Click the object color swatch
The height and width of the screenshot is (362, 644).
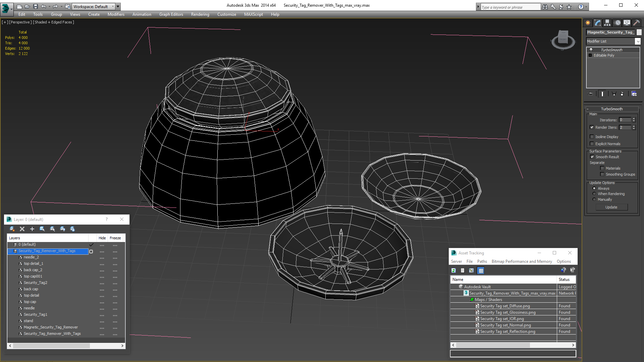[639, 32]
